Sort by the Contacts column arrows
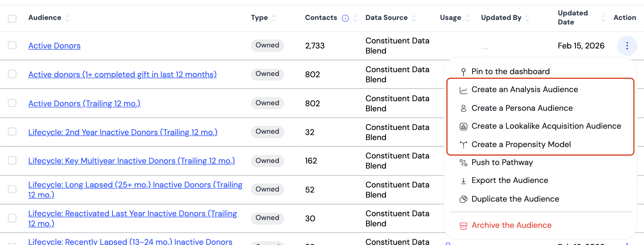The width and height of the screenshot is (644, 245). (355, 18)
